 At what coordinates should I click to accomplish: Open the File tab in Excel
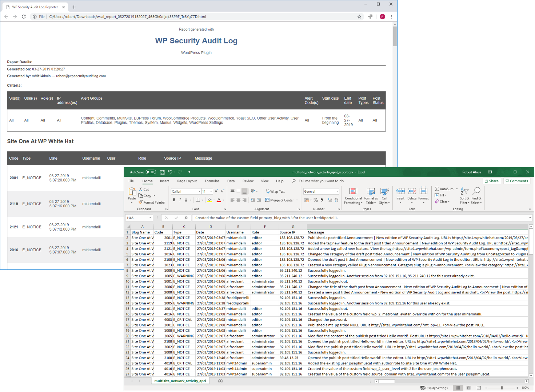(x=131, y=181)
